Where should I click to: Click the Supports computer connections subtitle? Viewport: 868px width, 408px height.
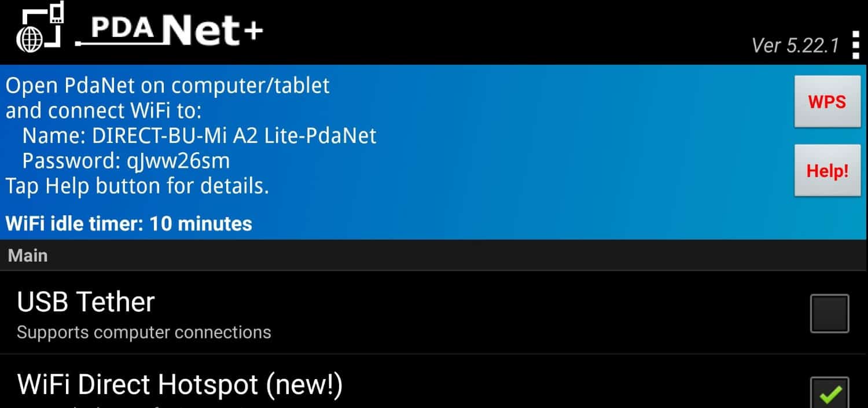point(144,332)
